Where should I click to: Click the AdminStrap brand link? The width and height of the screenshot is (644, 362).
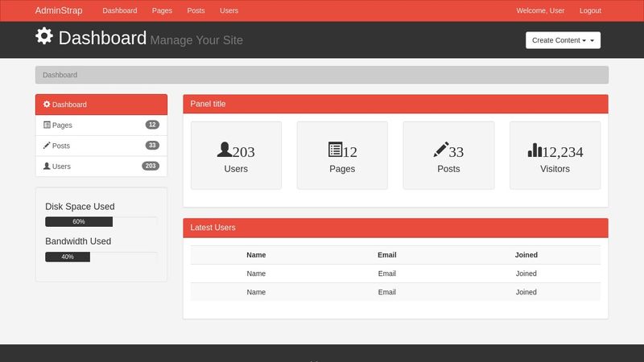coord(59,10)
